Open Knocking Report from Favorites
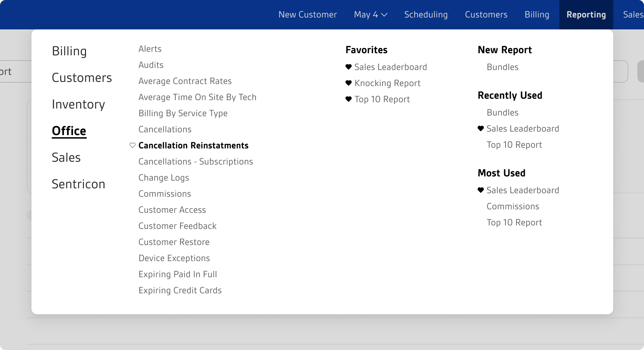The image size is (644, 350). tap(387, 83)
